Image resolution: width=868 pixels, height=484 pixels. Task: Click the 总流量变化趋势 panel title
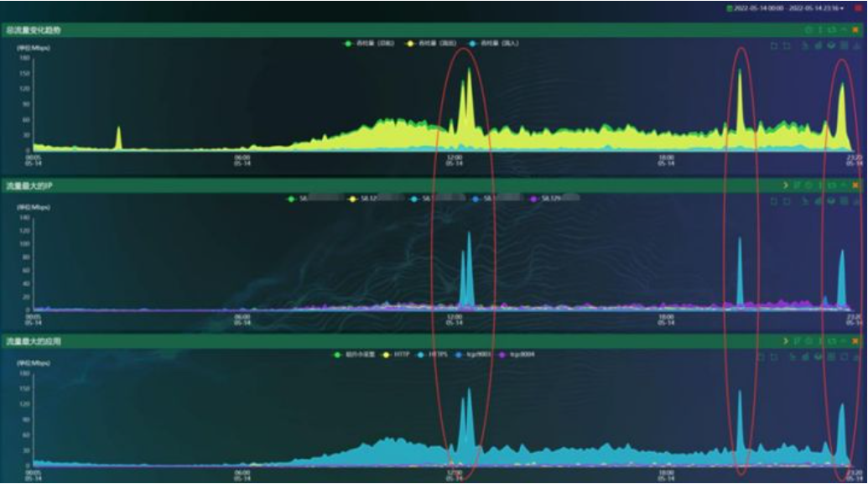pyautogui.click(x=34, y=30)
